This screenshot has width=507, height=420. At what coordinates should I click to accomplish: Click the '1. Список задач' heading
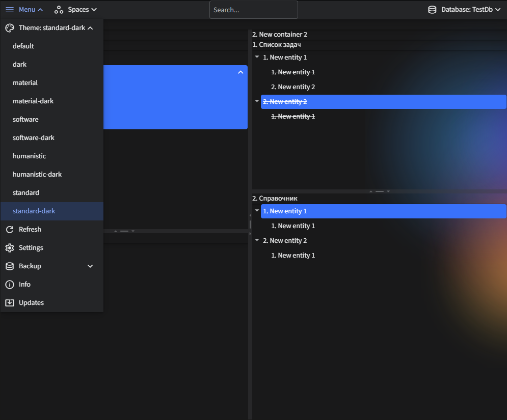click(x=277, y=45)
